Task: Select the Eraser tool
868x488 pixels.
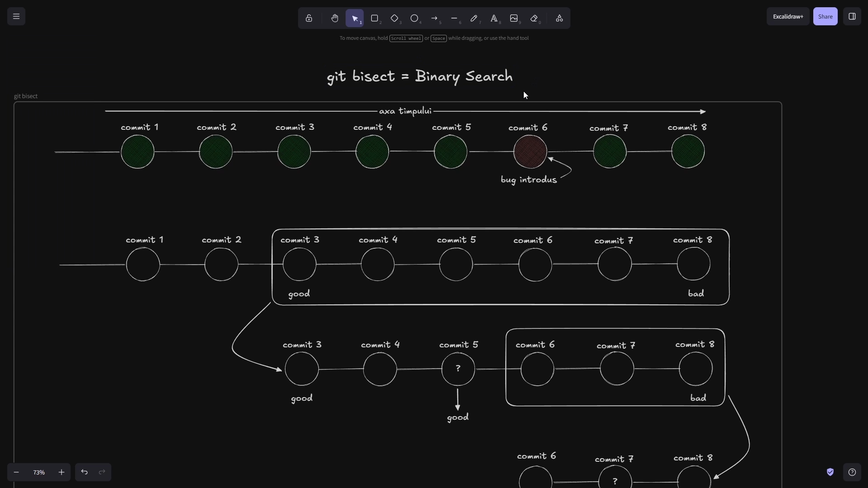Action: click(534, 19)
